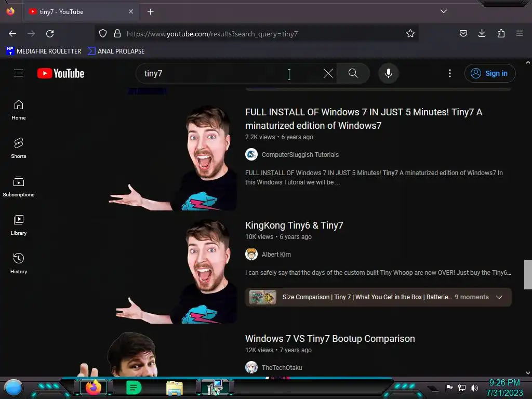Click the taskbar clock 9:26 PM
The image size is (532, 399).
click(504, 383)
